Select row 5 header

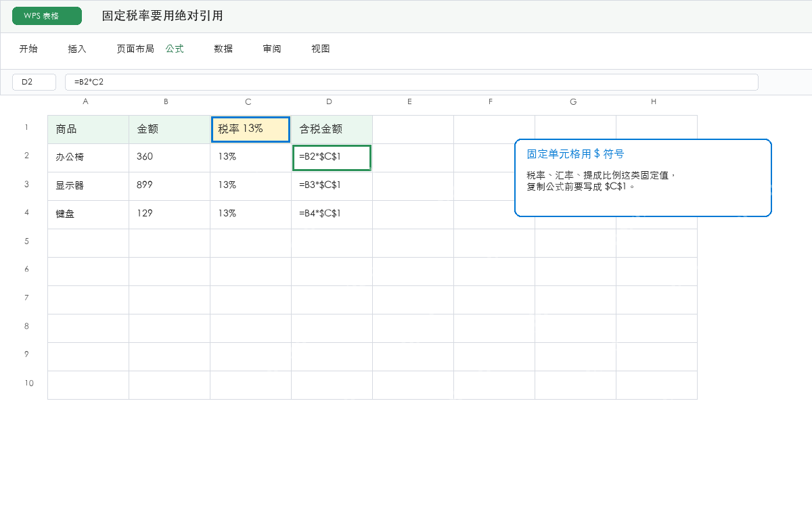coord(26,241)
